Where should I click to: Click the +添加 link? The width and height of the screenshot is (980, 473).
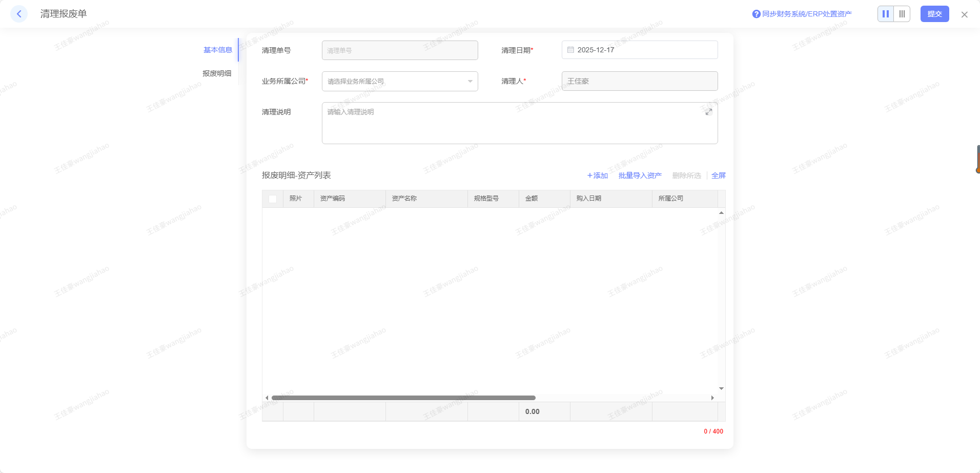pos(598,175)
